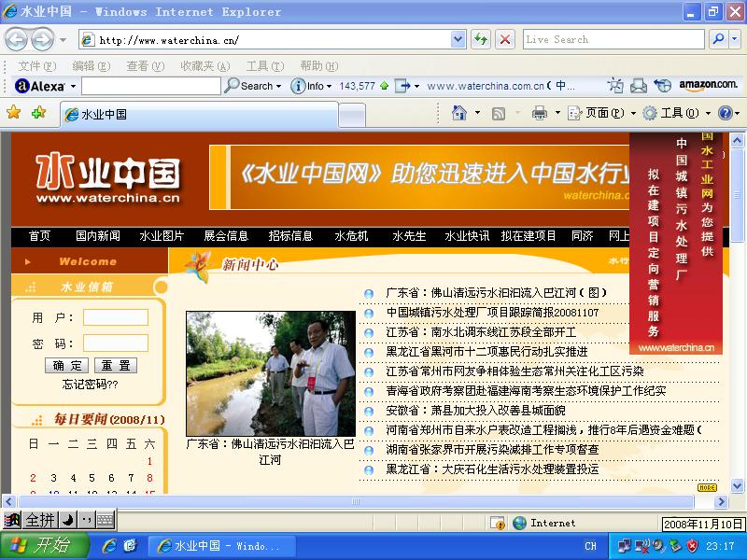Launch Internet Explorer from Quick Launch
The width and height of the screenshot is (747, 560).
click(109, 546)
